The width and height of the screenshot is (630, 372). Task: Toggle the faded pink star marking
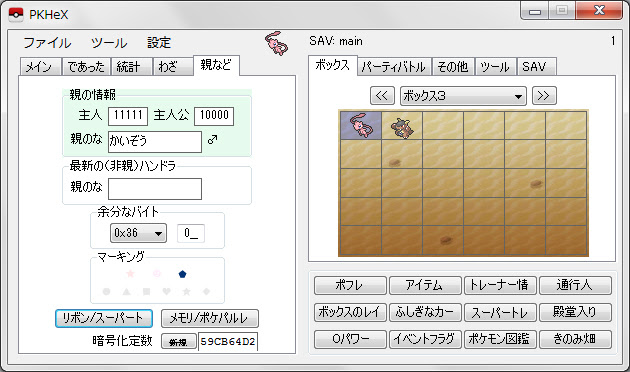(x=130, y=274)
